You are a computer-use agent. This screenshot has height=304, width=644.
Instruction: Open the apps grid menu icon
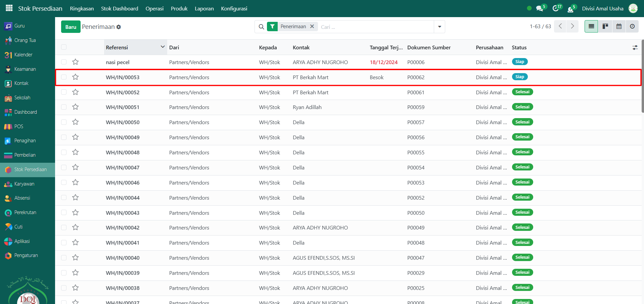tap(9, 8)
